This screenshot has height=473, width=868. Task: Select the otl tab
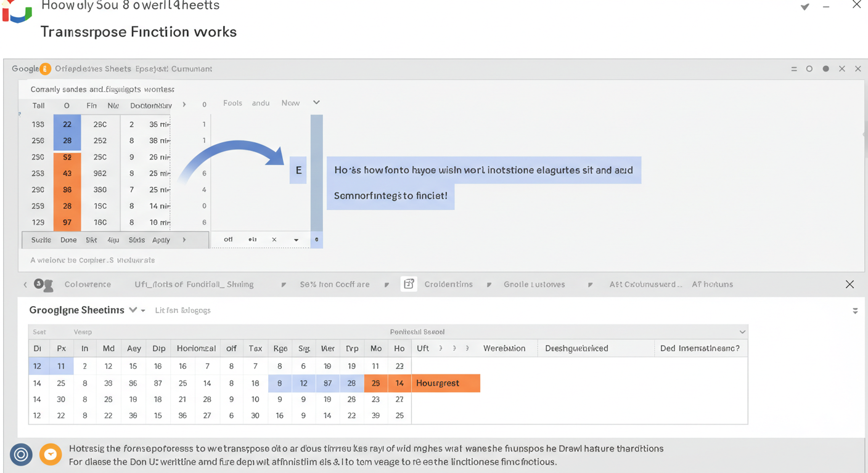228,240
